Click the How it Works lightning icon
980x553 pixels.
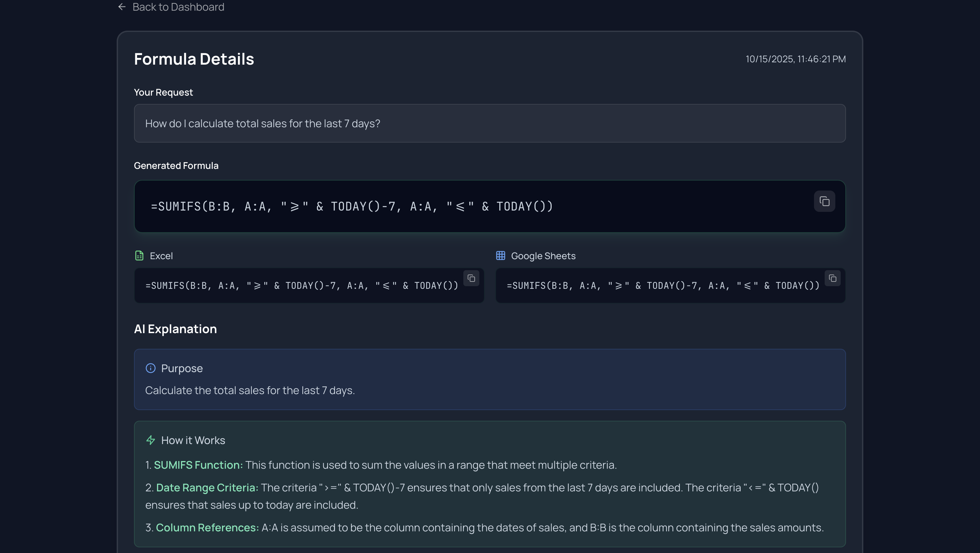coord(151,440)
